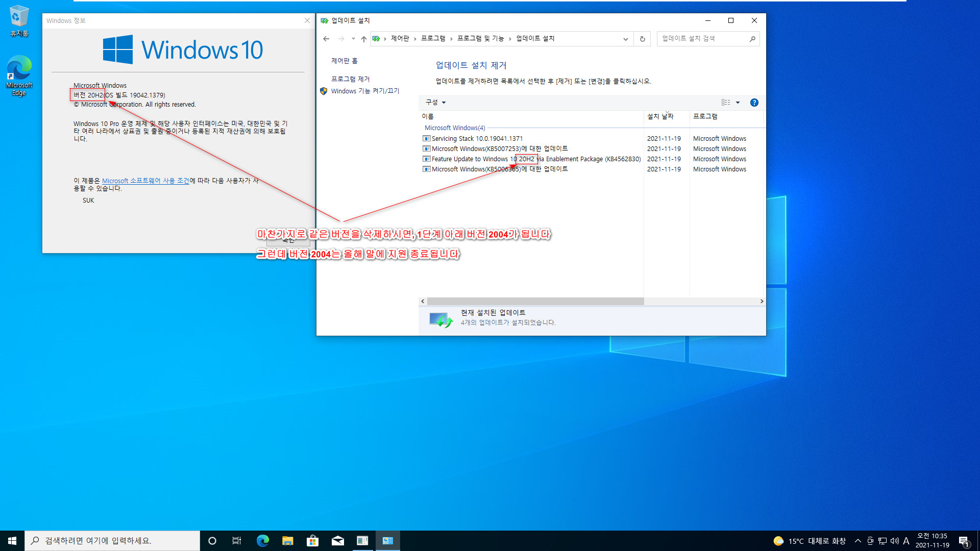This screenshot has height=551, width=980.
Task: Open Mail app from the taskbar
Action: click(337, 541)
